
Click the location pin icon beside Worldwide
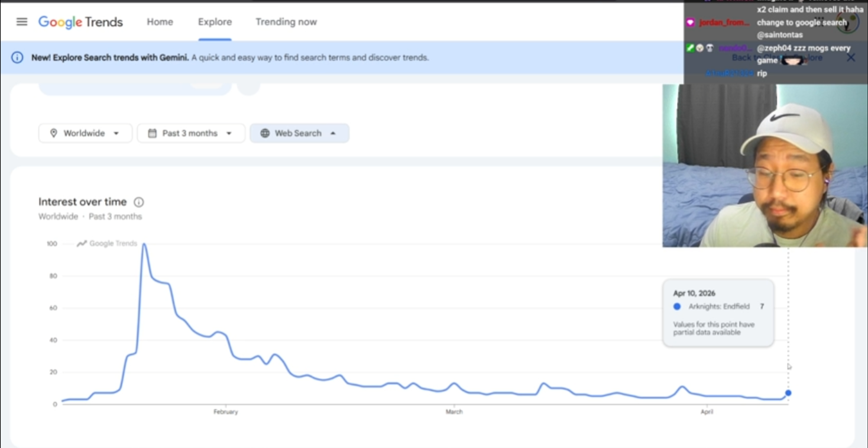(x=54, y=133)
